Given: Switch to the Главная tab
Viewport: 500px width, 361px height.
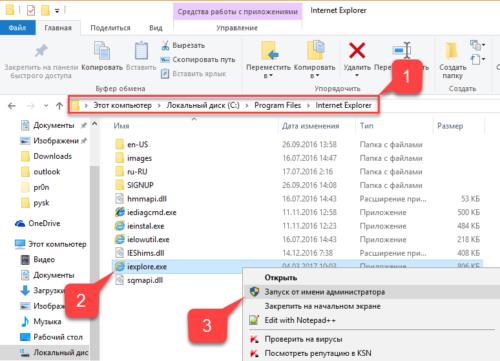Looking at the screenshot, I should pos(58,28).
